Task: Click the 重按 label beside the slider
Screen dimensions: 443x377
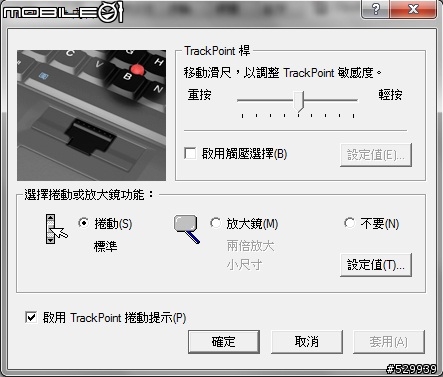Action: [199, 95]
